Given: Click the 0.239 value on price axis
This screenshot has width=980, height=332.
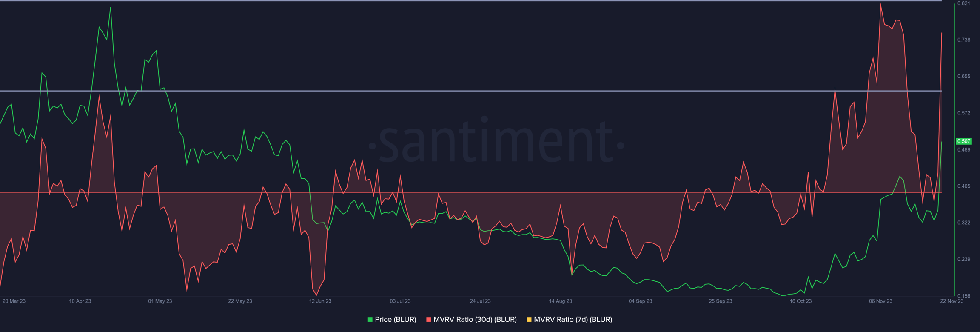Looking at the screenshot, I should 963,259.
